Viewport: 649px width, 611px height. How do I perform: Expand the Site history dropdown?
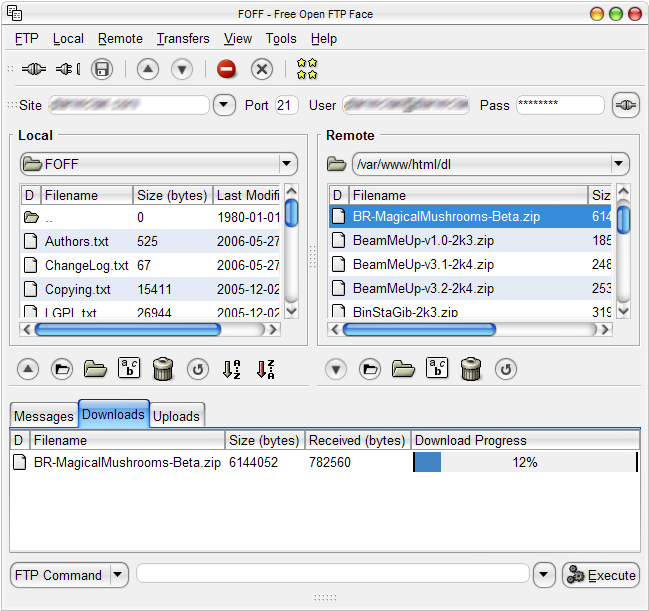pyautogui.click(x=224, y=105)
